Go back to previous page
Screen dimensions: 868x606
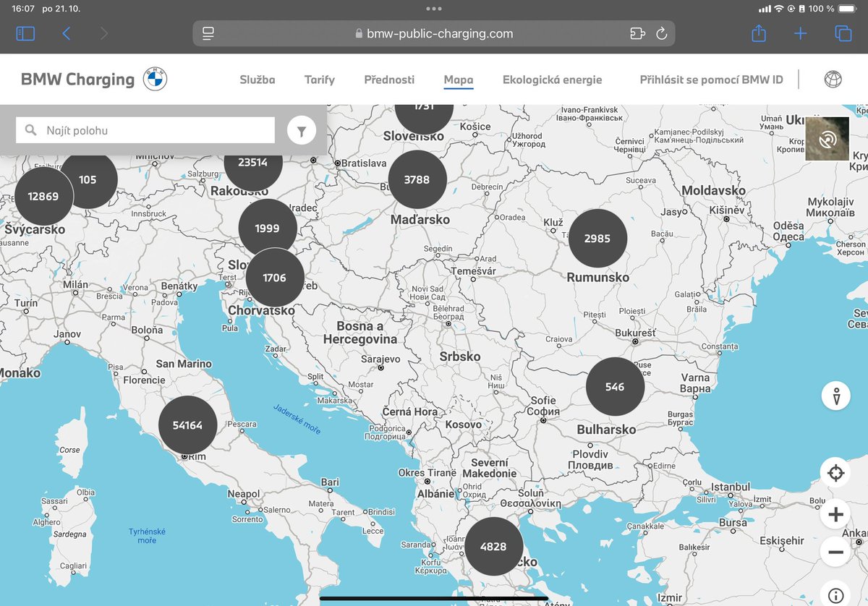(x=67, y=33)
